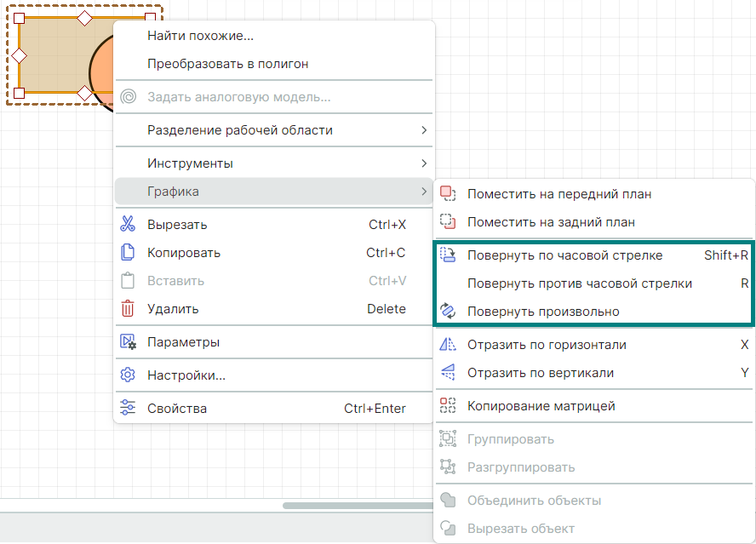Choose Отразить по вертикали

point(540,373)
